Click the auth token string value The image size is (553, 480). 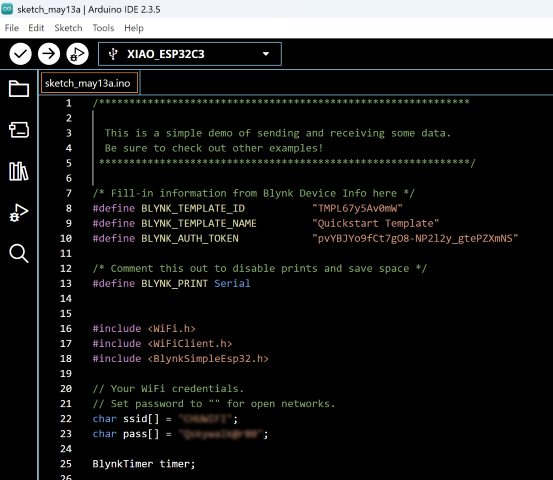pos(415,238)
